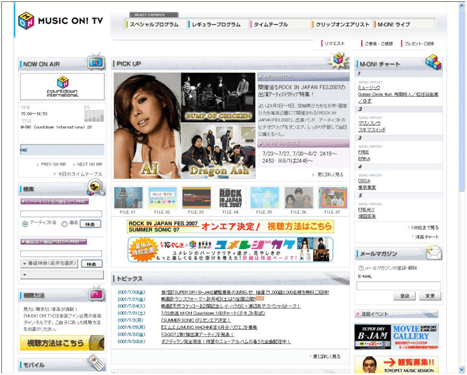Open M-ON! ライブ in the top navigation

coord(393,24)
